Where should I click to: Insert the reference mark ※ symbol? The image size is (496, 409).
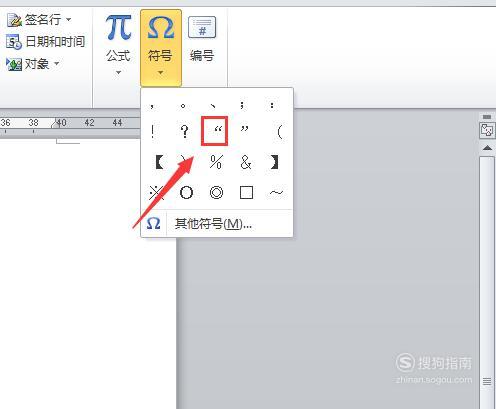156,193
